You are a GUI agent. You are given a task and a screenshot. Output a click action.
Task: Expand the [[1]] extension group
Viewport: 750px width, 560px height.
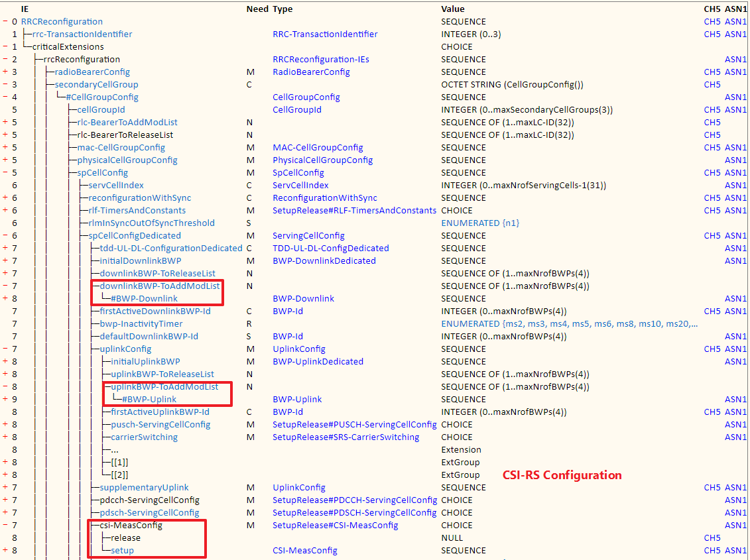pyautogui.click(x=5, y=463)
